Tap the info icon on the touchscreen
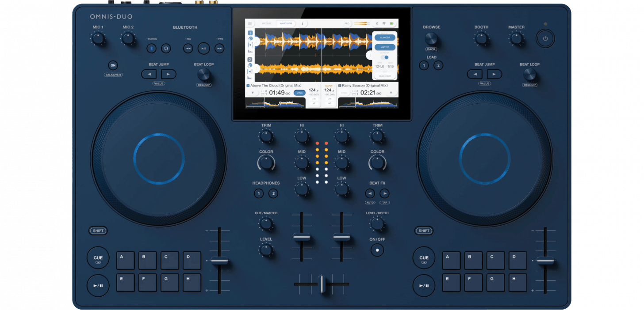This screenshot has width=644, height=310. (303, 23)
